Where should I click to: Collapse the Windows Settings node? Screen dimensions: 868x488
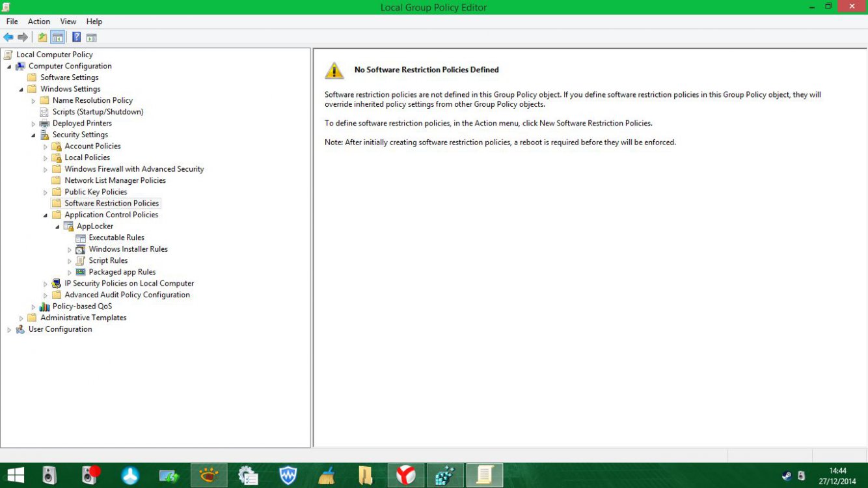21,89
